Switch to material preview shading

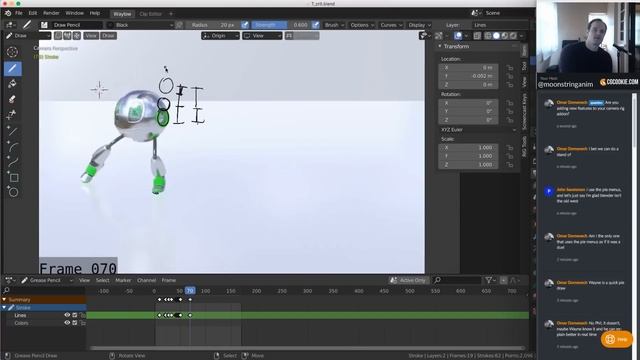click(x=505, y=36)
